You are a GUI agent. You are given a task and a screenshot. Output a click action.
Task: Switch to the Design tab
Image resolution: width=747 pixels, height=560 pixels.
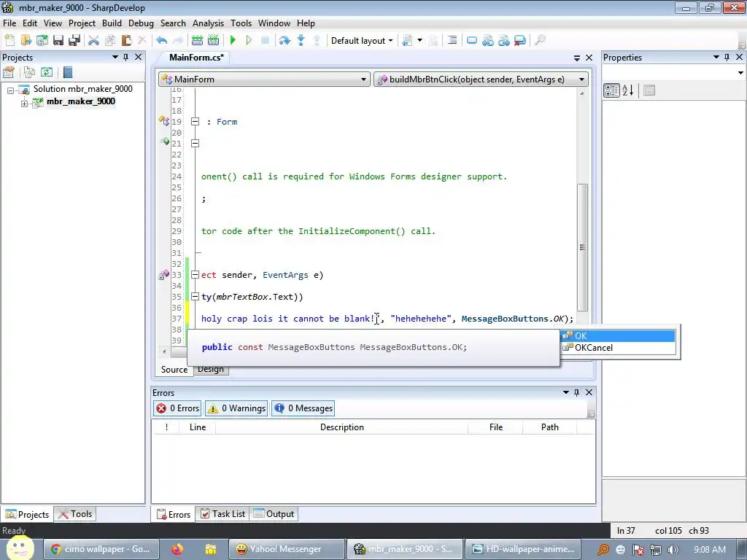211,370
